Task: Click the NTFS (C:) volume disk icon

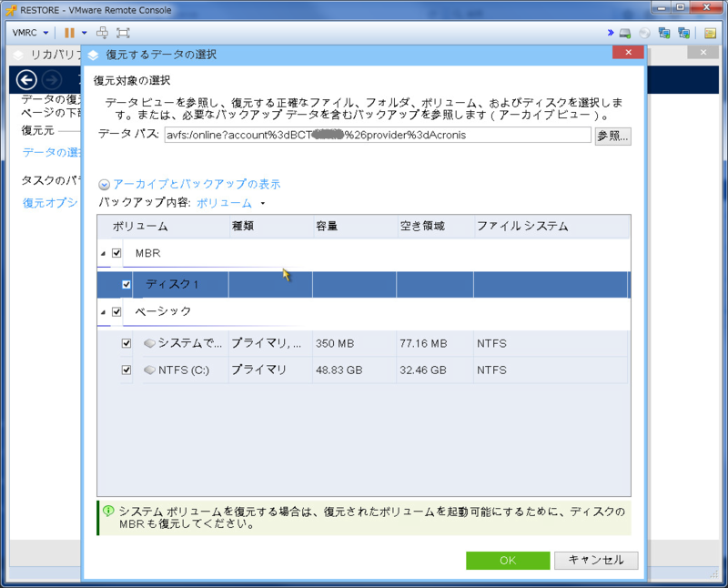Action: [150, 370]
